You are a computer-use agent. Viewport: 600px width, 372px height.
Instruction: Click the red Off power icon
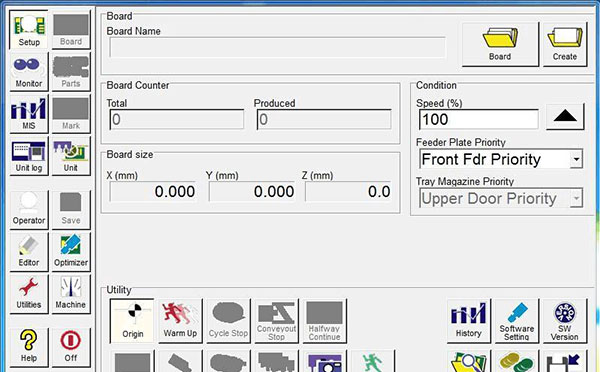[x=71, y=347]
